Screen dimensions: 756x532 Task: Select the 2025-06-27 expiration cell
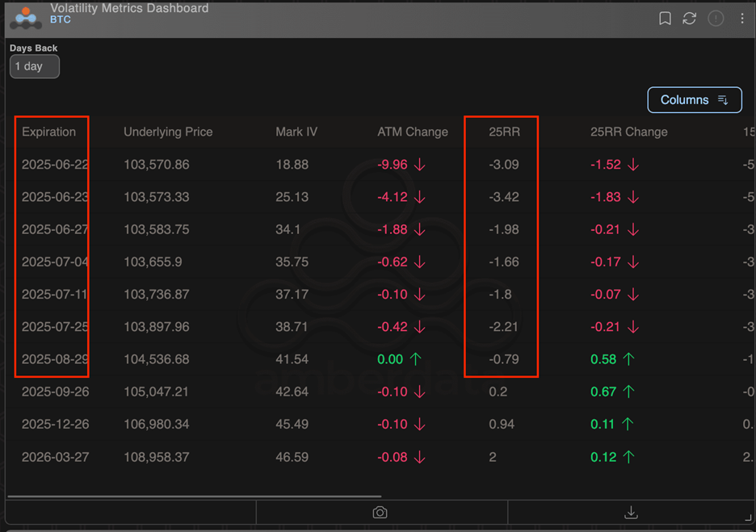tap(56, 229)
